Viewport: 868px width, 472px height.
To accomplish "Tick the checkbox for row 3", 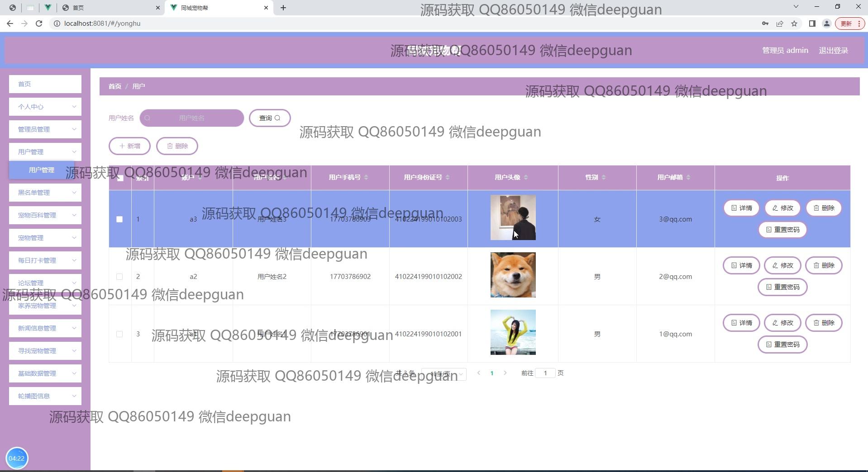I will pos(119,334).
